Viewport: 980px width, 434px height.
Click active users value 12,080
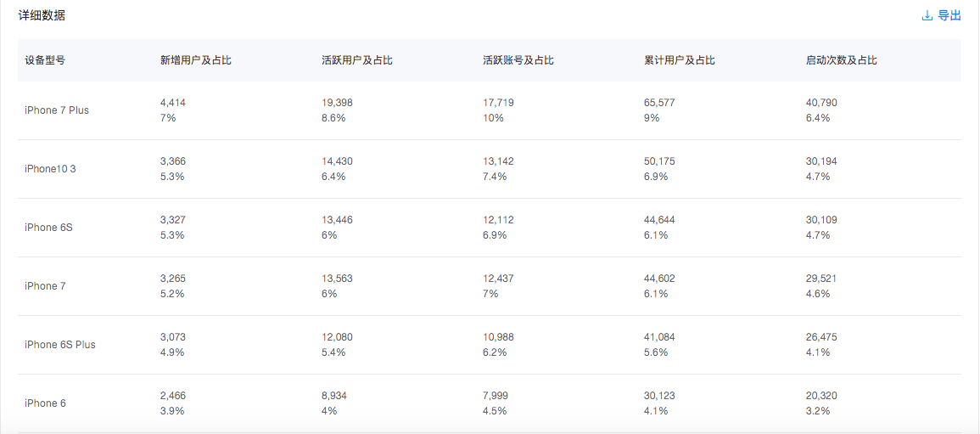point(337,337)
